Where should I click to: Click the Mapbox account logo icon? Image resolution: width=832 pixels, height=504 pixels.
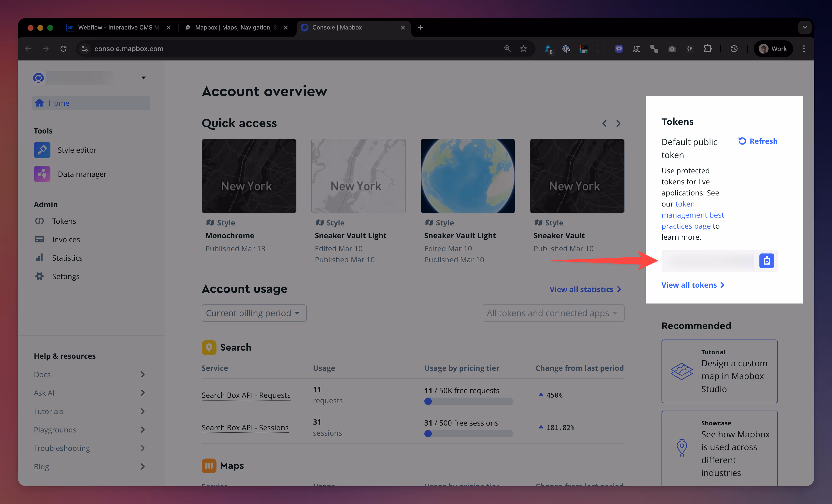[x=38, y=78]
